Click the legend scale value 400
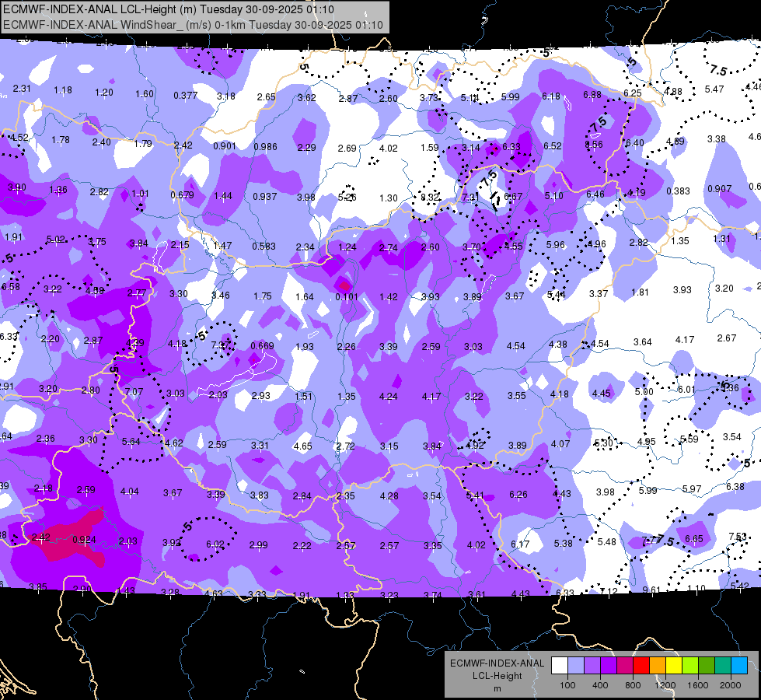 pyautogui.click(x=600, y=685)
